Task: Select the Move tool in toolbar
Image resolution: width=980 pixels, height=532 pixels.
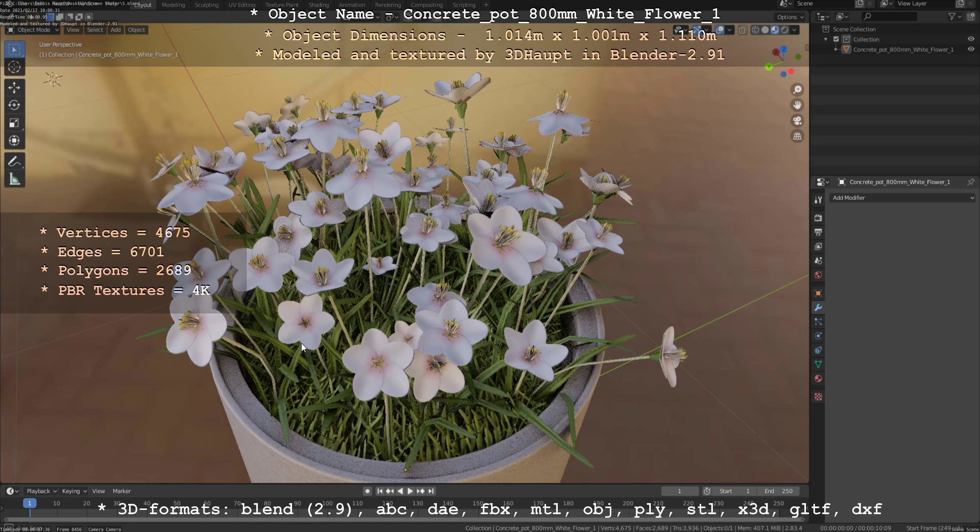Action: 14,87
